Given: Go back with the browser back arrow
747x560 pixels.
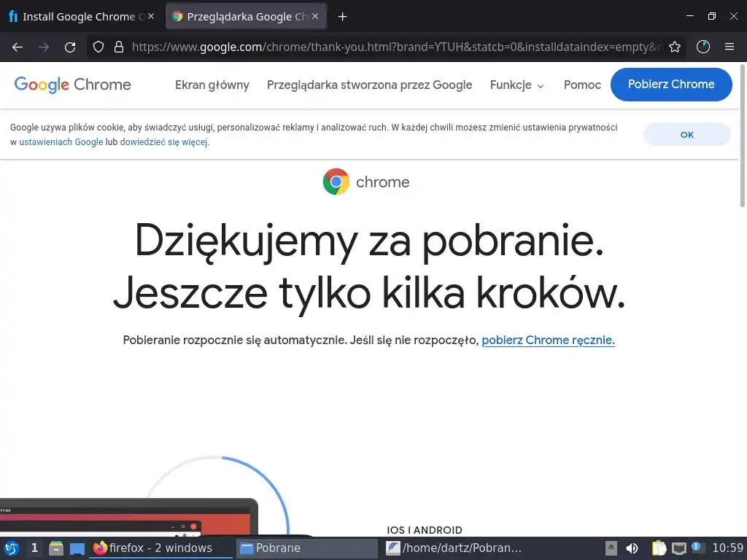Looking at the screenshot, I should tap(18, 47).
